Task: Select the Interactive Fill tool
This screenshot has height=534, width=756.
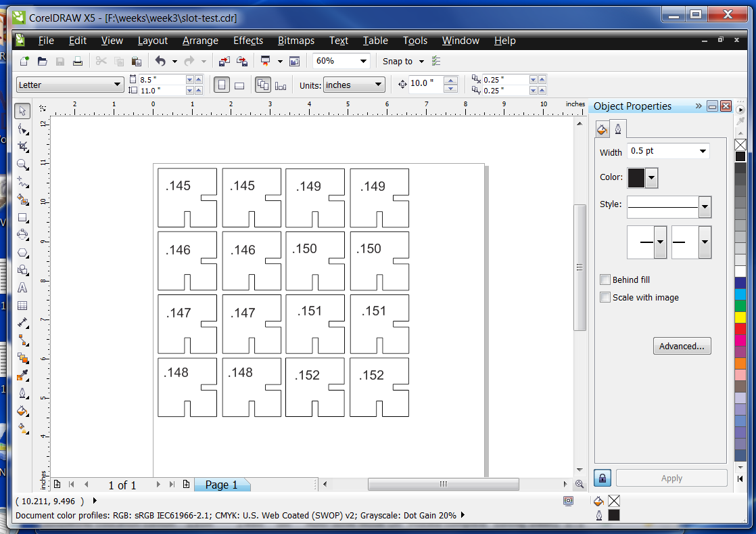Action: [x=22, y=428]
